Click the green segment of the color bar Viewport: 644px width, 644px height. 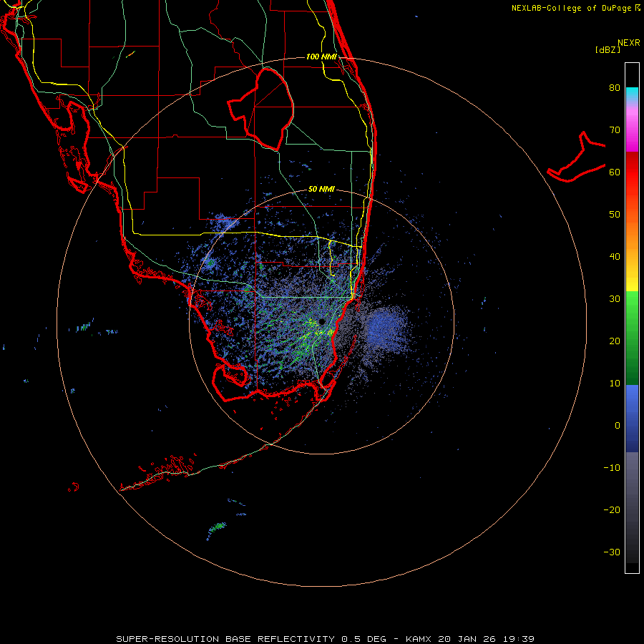pyautogui.click(x=632, y=338)
